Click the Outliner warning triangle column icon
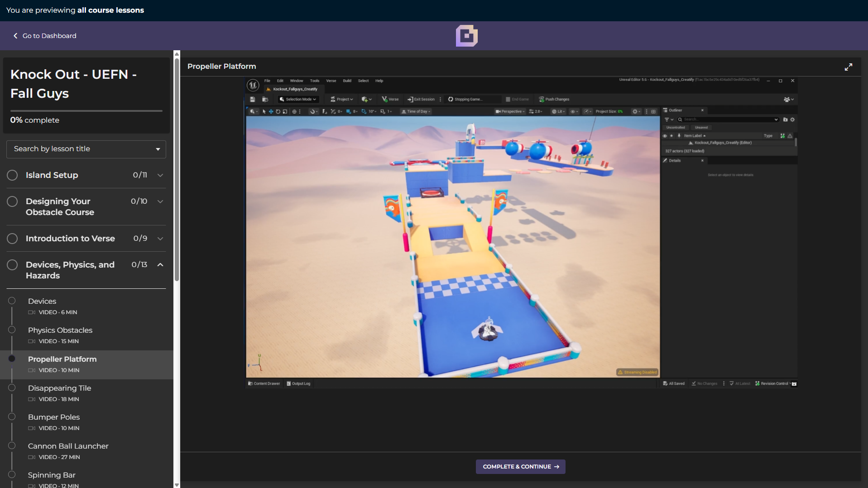Viewport: 868px width, 488px height. pyautogui.click(x=790, y=136)
